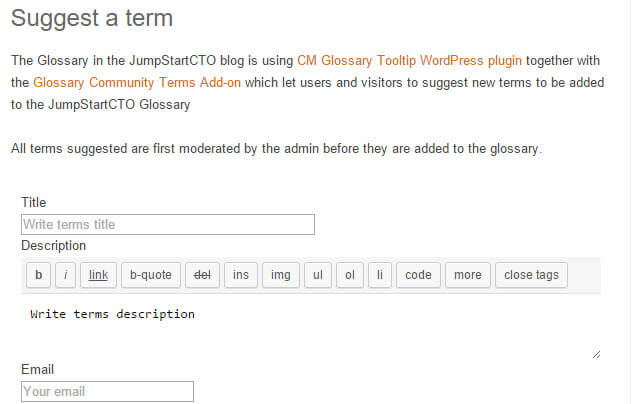Add a blockquote with b-quote button
This screenshot has width=633, height=404.
click(151, 275)
